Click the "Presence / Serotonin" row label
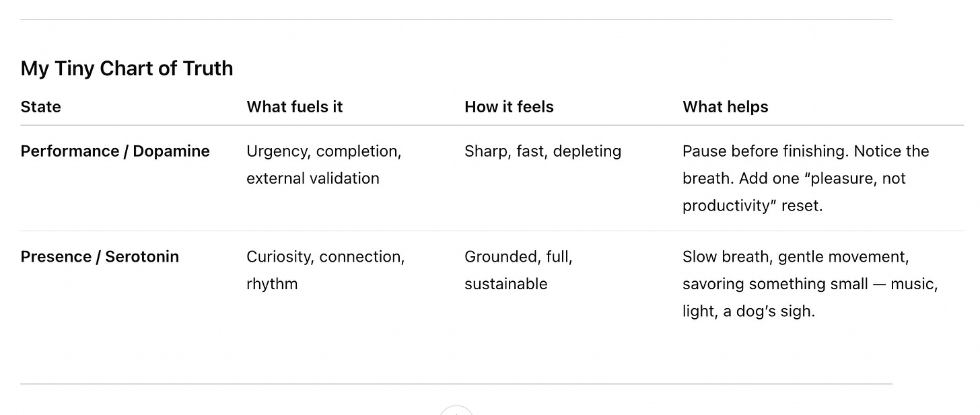The height and width of the screenshot is (415, 980). (x=100, y=257)
